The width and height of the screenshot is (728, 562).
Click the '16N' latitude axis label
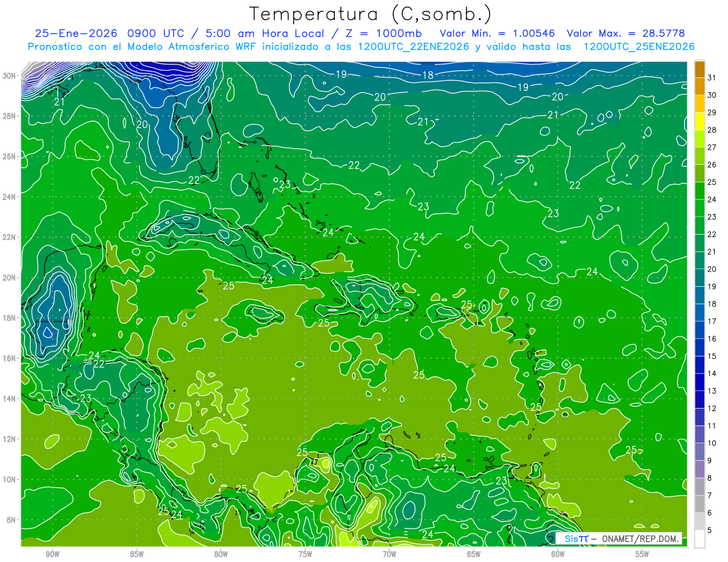[x=10, y=358]
